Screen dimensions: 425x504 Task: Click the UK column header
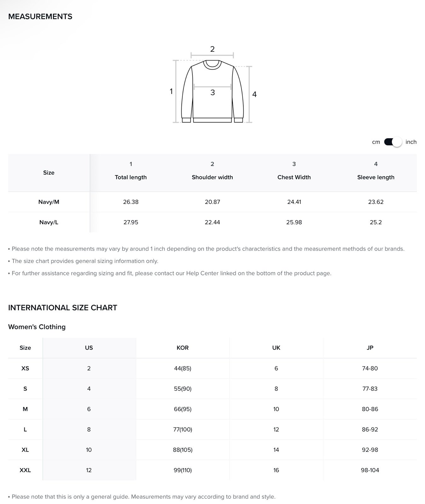point(276,348)
